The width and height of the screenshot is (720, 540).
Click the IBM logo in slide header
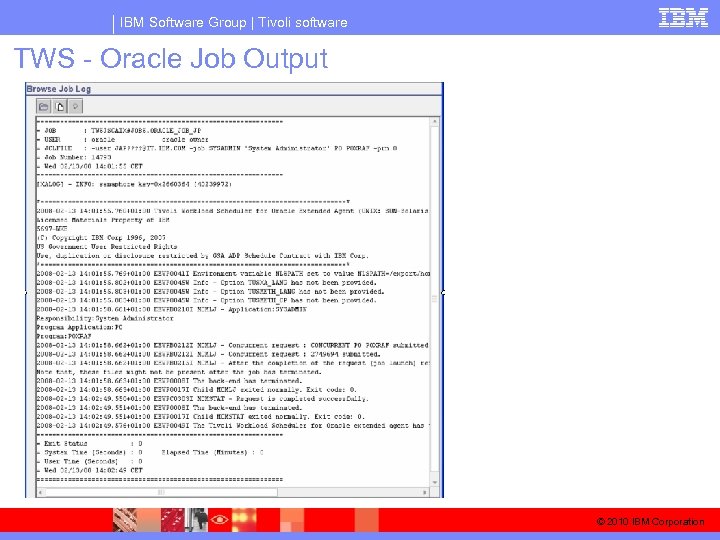coord(683,18)
